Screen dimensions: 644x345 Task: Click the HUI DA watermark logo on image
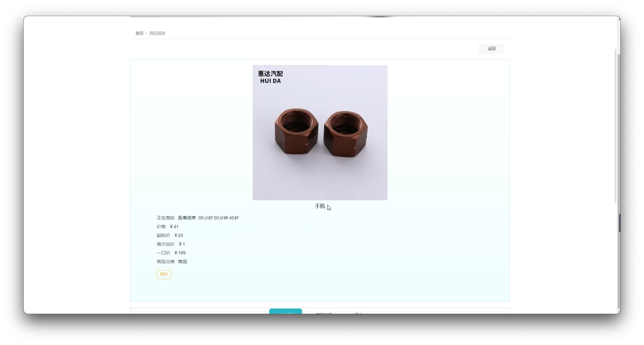(272, 77)
